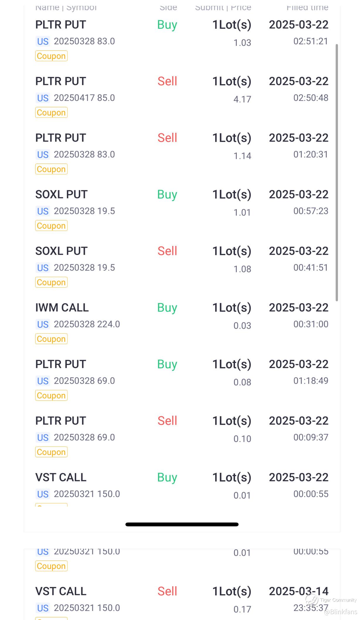364x620 pixels.
Task: Tap the Side column header
Action: point(168,8)
